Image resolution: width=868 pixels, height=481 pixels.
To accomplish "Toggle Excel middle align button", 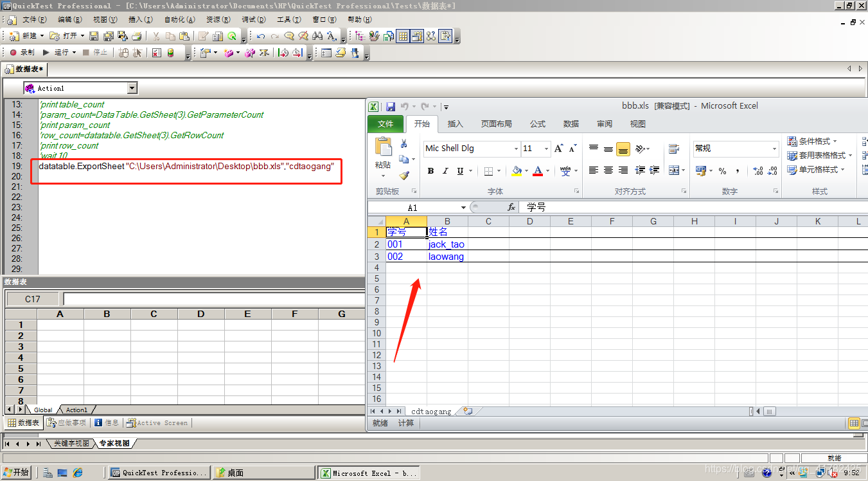I will tap(608, 149).
